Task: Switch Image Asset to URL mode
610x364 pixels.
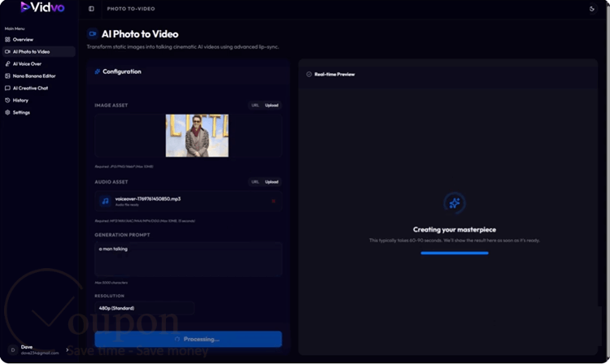Action: [255, 106]
